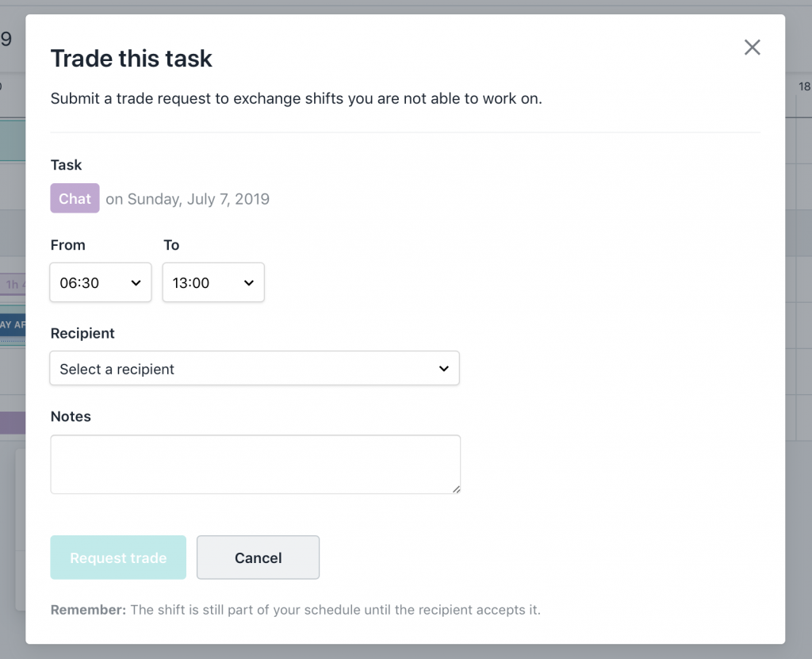Click the Notes field label
Screen dimensions: 812x659
coord(71,417)
